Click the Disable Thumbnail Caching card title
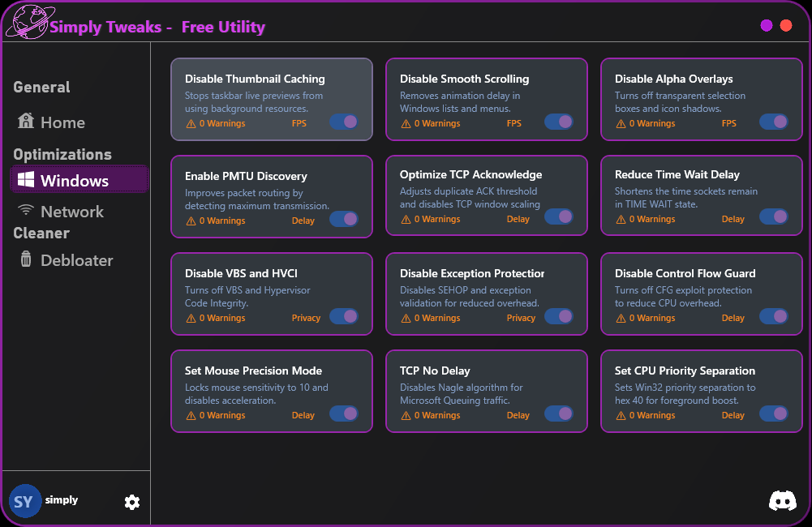The height and width of the screenshot is (527, 812). (x=255, y=79)
